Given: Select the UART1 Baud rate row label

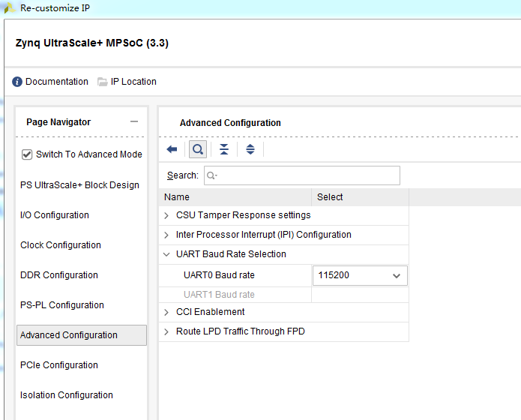Looking at the screenshot, I should (x=219, y=295).
